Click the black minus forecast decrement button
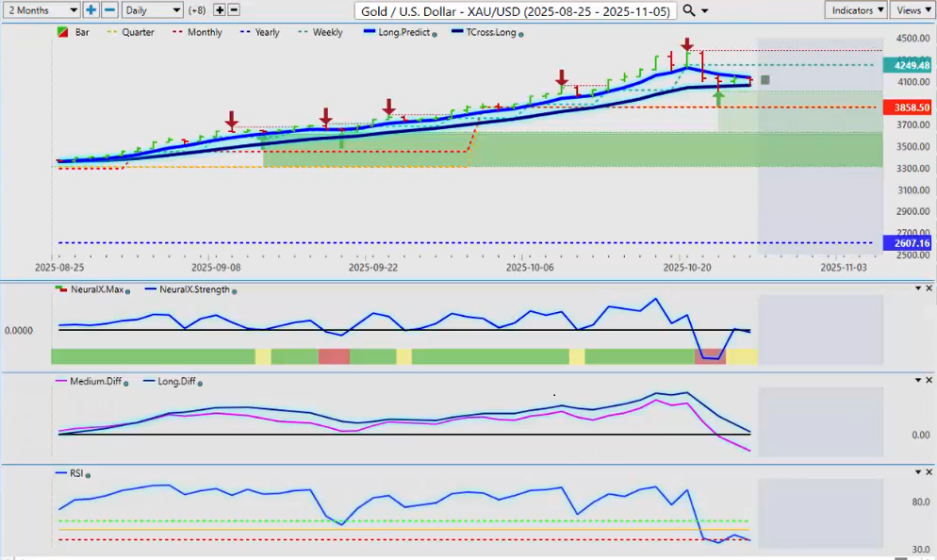The width and height of the screenshot is (937, 560). (x=234, y=9)
